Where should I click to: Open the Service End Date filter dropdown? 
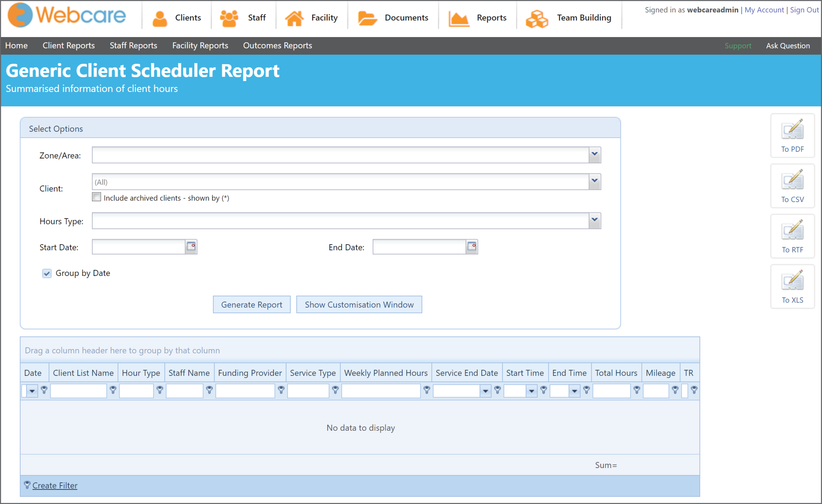(485, 391)
